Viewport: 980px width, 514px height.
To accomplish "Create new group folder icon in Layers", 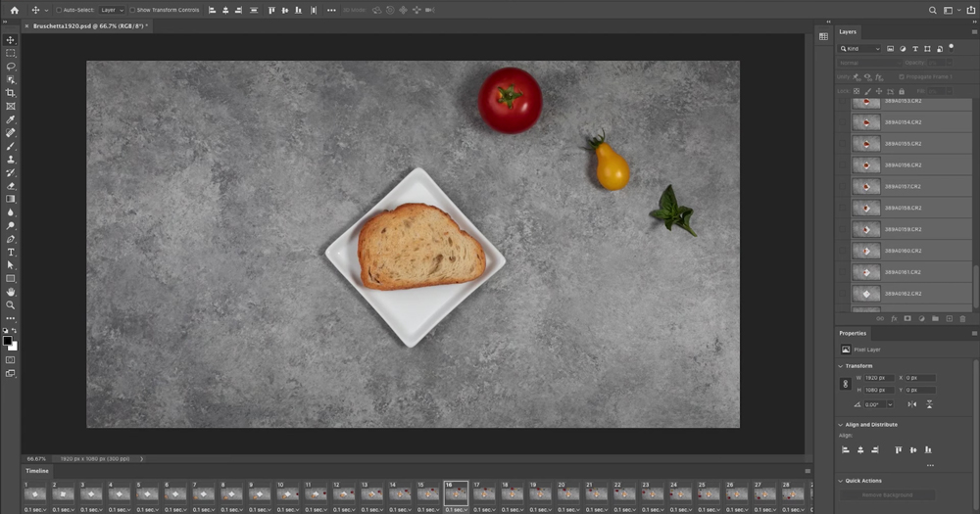I will (935, 319).
